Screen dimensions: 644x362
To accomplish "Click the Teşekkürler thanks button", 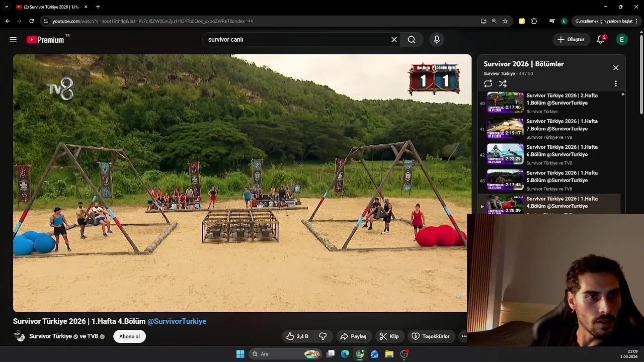I will [x=431, y=336].
